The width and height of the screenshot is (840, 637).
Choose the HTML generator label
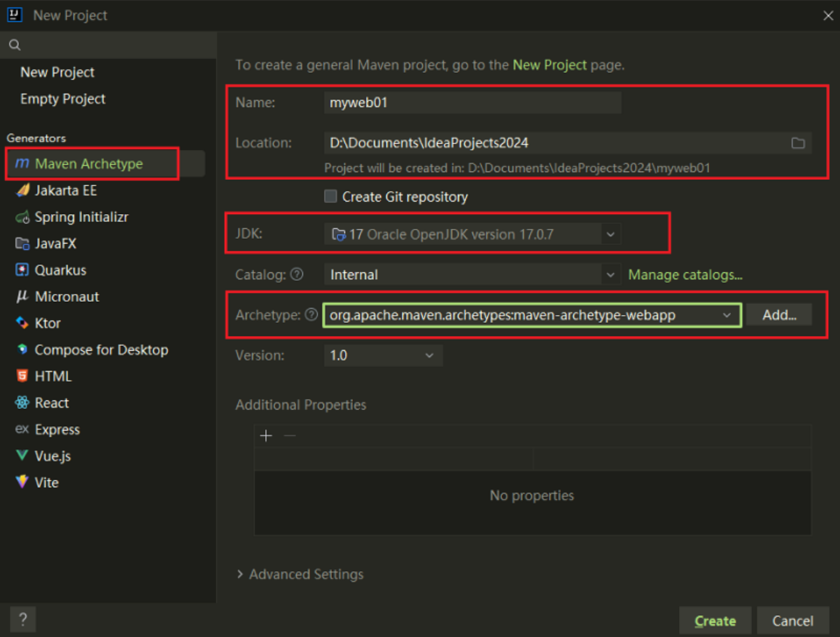(x=53, y=377)
